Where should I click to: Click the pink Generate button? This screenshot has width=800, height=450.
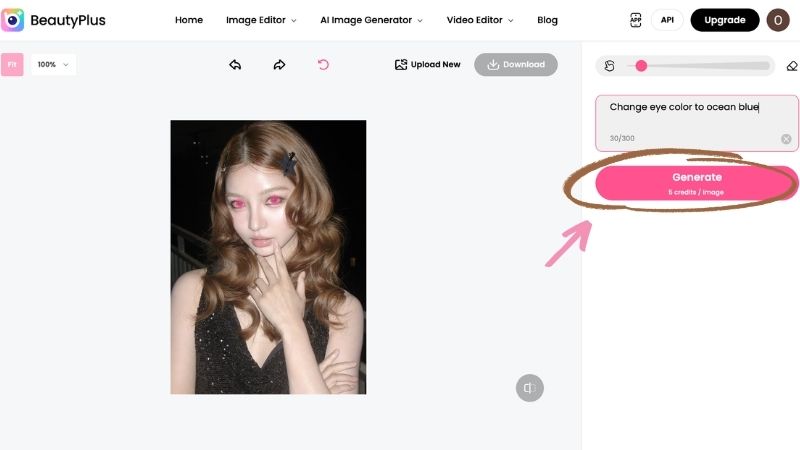[x=696, y=183]
